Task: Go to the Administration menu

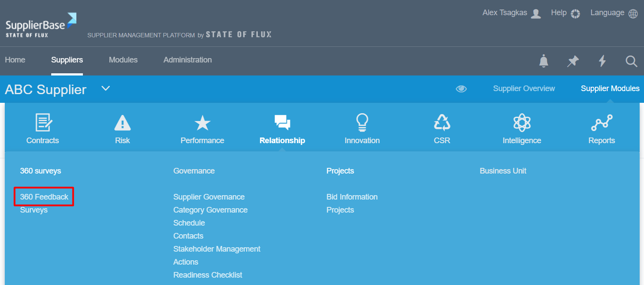Action: 187,60
